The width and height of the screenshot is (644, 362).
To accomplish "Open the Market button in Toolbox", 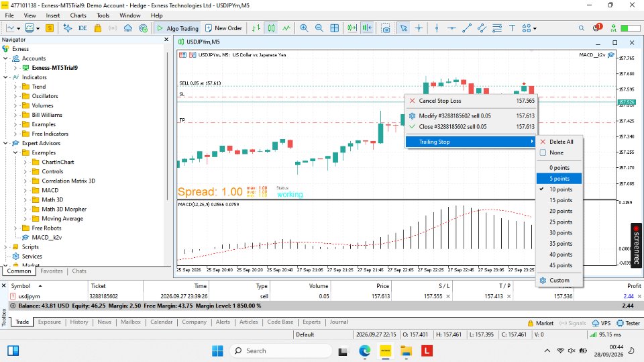I will 541,323.
